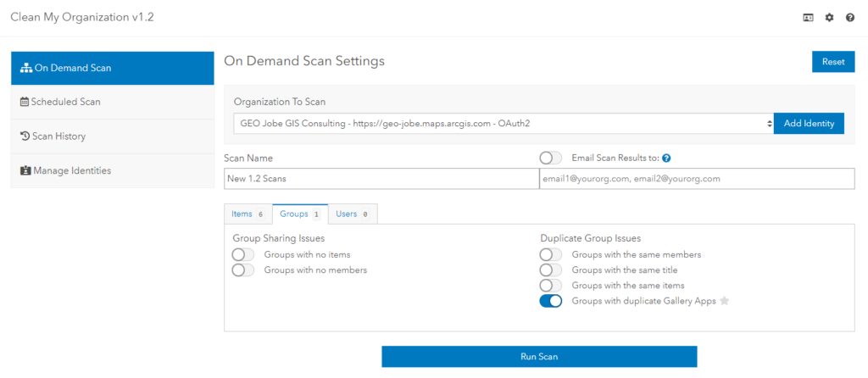
Task: Expand the Organization To Scan dropdown
Action: point(502,124)
